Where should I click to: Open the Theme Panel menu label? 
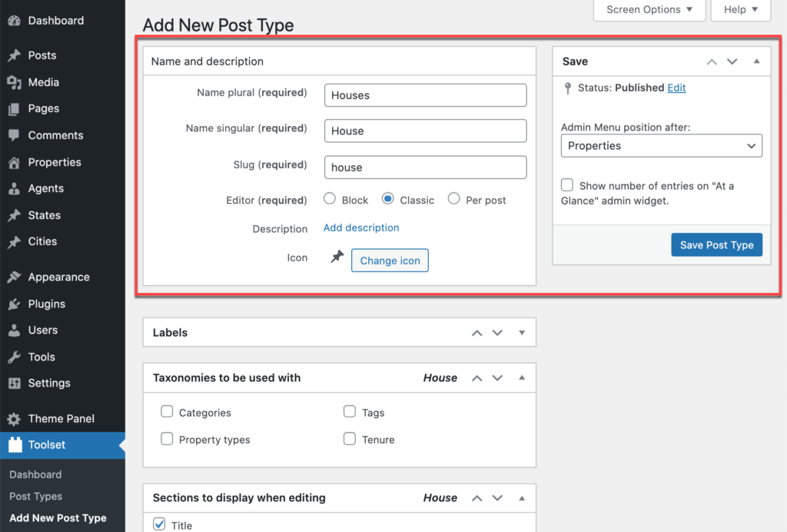pos(61,418)
